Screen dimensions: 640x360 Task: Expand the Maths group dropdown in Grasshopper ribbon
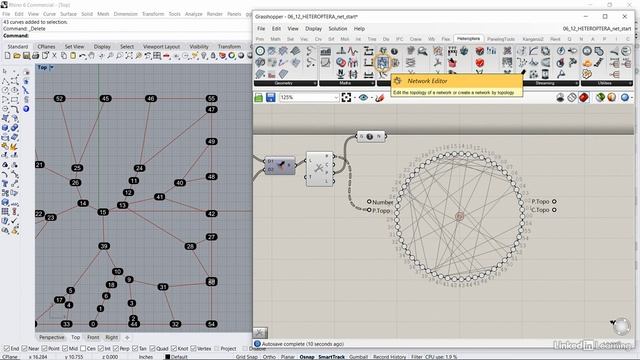[372, 83]
